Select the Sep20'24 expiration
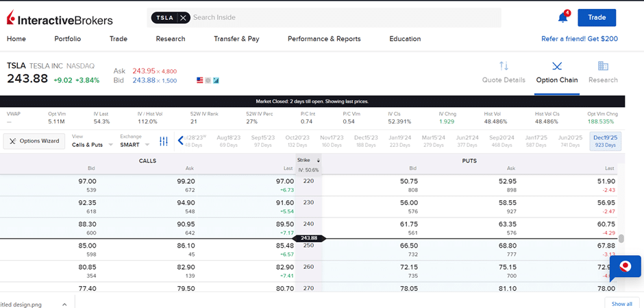Screen dimensions: 644x308 point(502,141)
